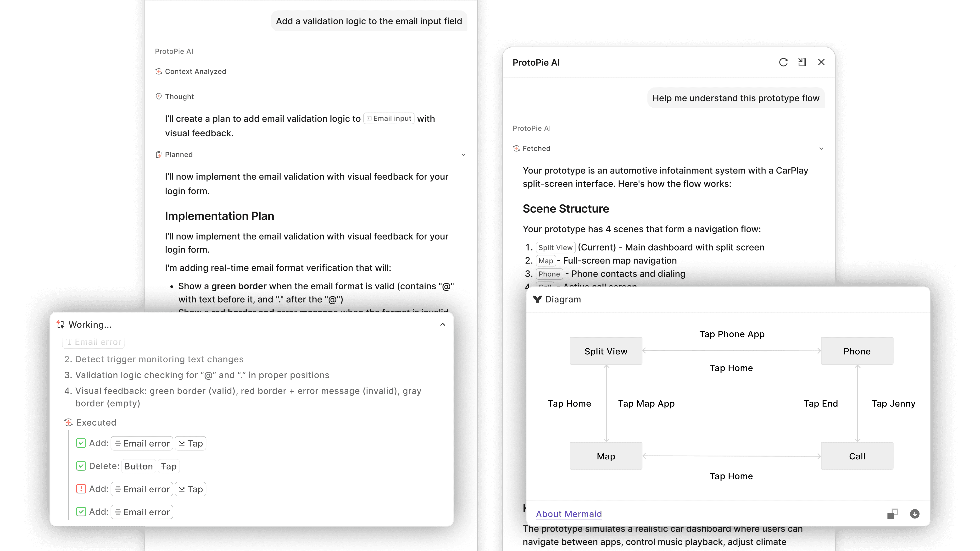Click the 'Scene Structure' heading
980x551 pixels.
566,208
